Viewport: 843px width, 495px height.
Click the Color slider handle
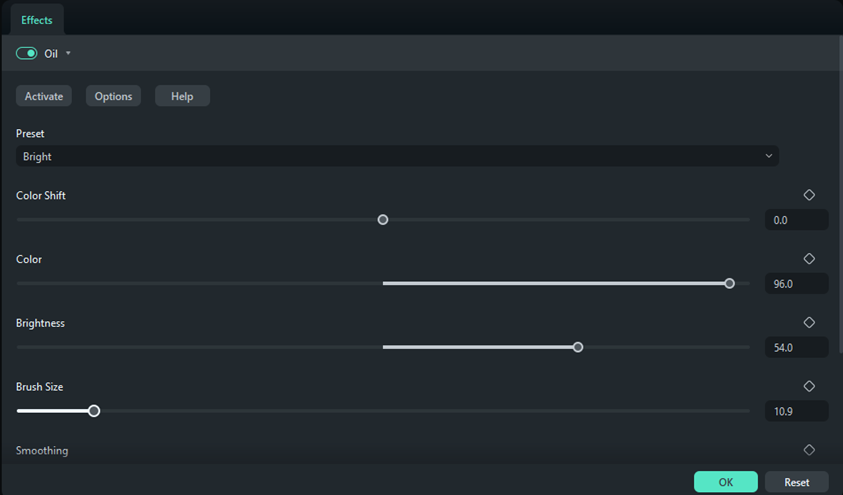(730, 284)
